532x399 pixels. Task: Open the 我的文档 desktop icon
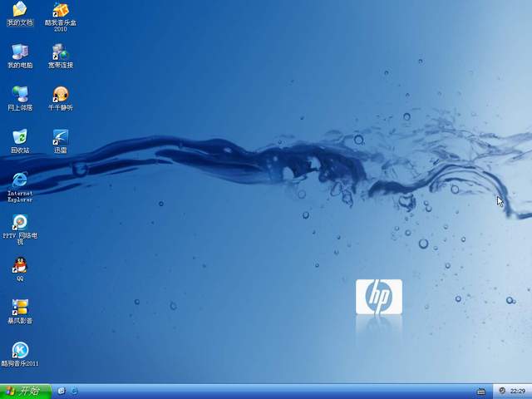pos(19,10)
